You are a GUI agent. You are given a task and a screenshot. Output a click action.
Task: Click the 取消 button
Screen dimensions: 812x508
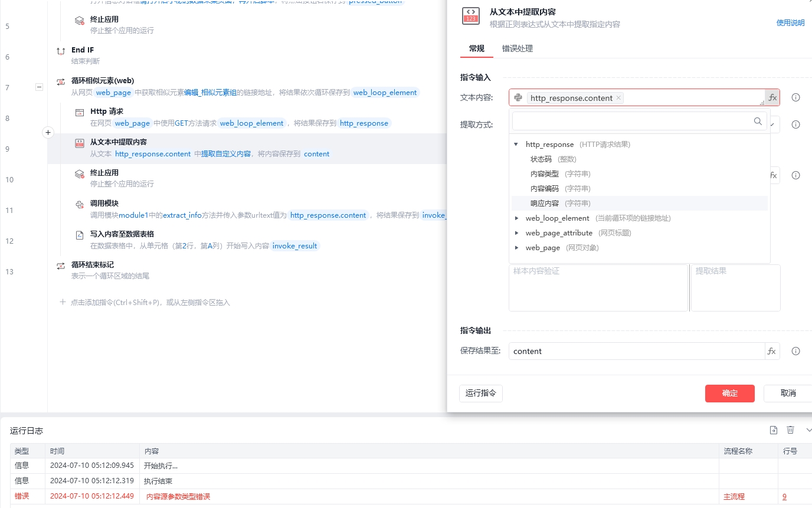[x=788, y=394]
